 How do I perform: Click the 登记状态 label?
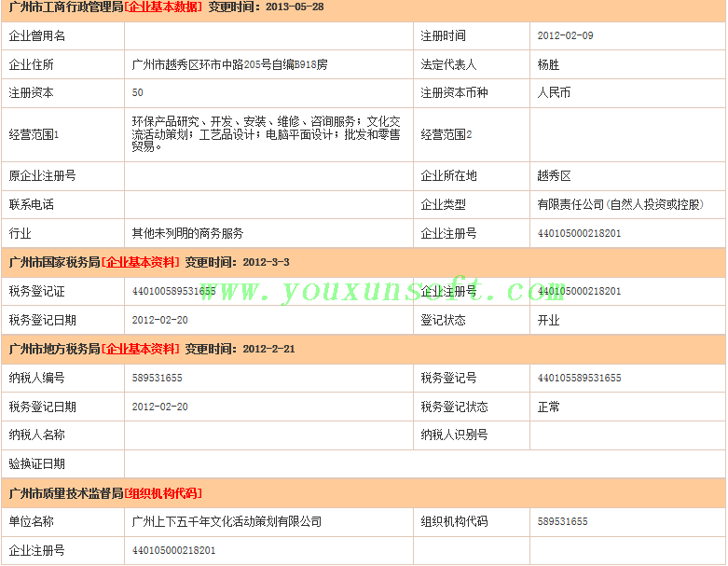pos(443,320)
